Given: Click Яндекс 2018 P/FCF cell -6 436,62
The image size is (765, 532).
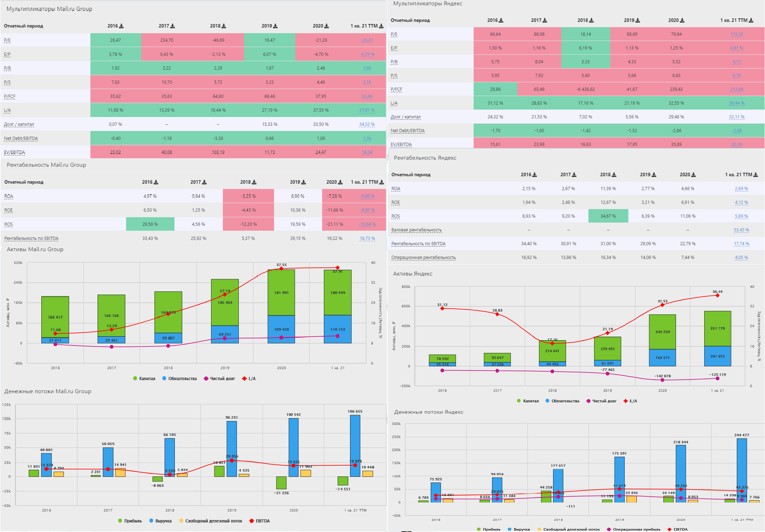Looking at the screenshot, I should tap(586, 89).
